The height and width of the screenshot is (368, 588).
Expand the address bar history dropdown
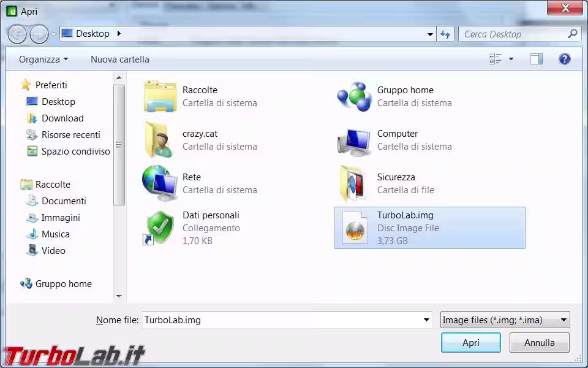click(430, 34)
